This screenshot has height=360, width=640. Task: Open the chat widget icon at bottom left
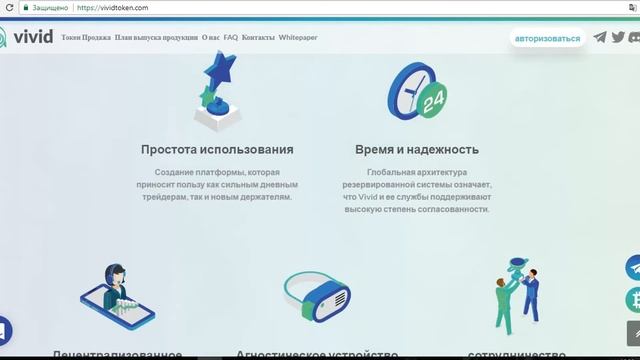tap(5, 331)
